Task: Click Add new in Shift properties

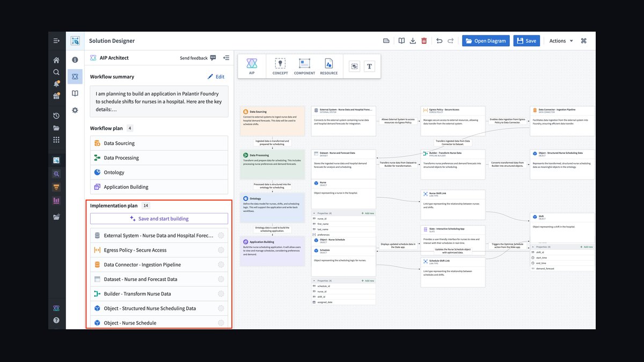Action: (587, 247)
